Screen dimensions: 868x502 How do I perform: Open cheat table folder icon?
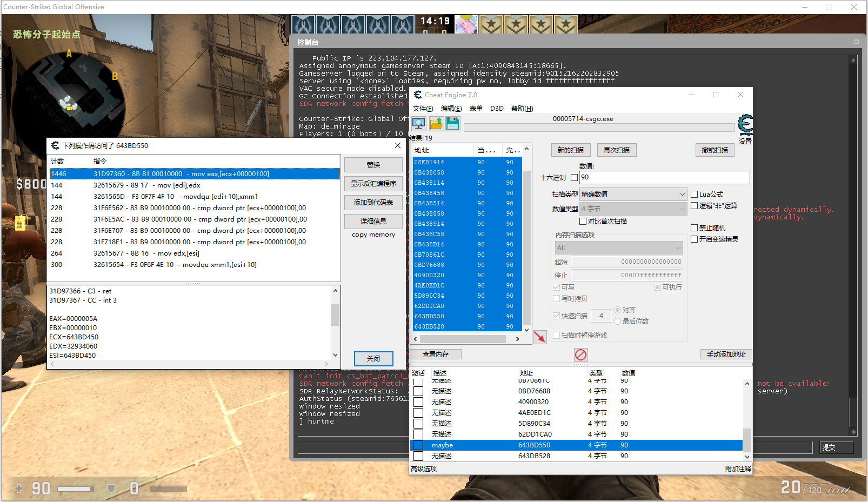(x=436, y=124)
